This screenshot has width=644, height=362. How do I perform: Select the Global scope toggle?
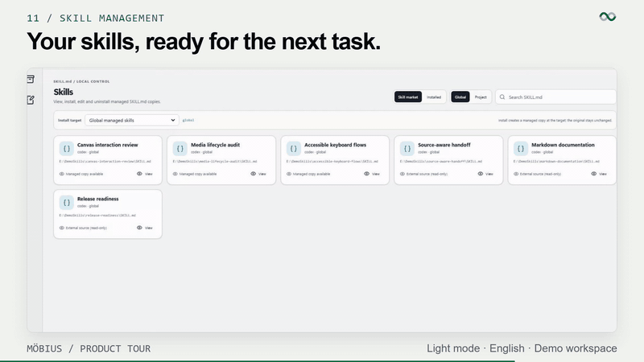[x=460, y=97]
